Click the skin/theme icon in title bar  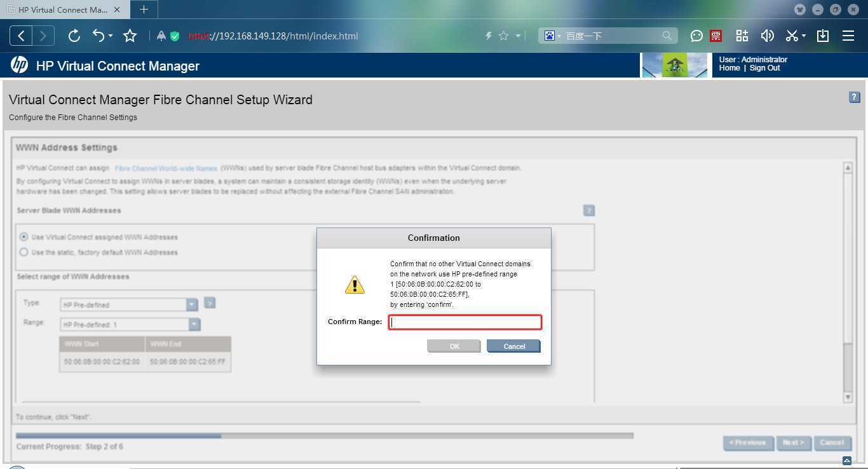tap(800, 10)
